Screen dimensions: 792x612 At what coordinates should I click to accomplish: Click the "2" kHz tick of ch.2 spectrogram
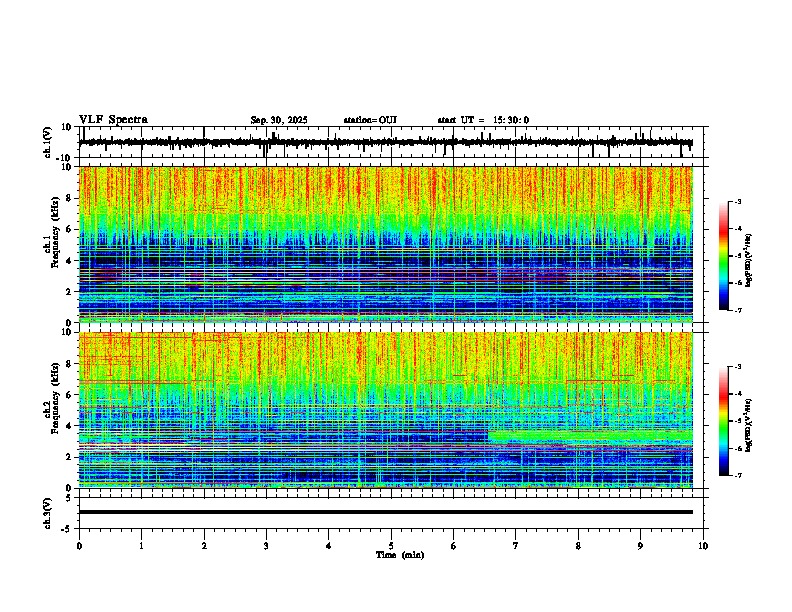(x=70, y=457)
